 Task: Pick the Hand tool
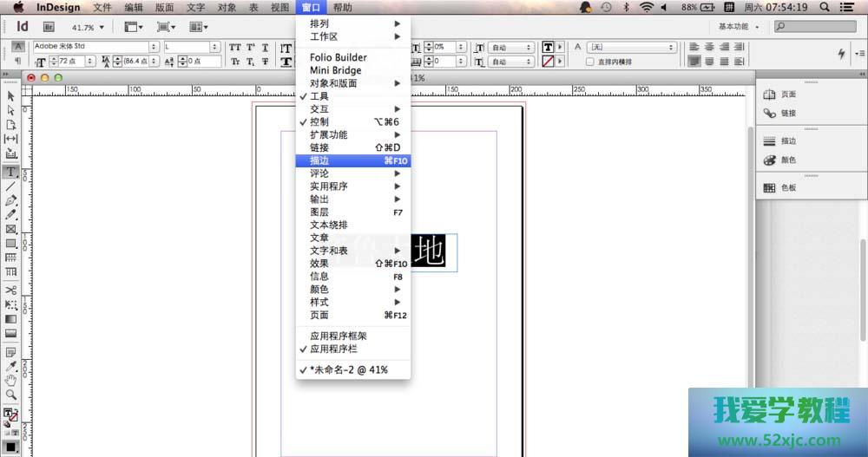pyautogui.click(x=11, y=380)
